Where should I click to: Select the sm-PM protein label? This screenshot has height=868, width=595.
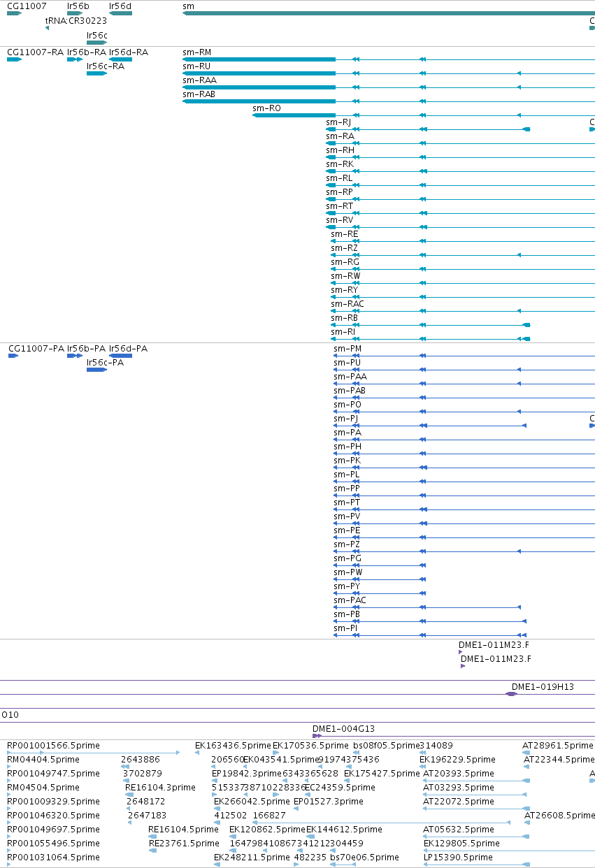(347, 349)
